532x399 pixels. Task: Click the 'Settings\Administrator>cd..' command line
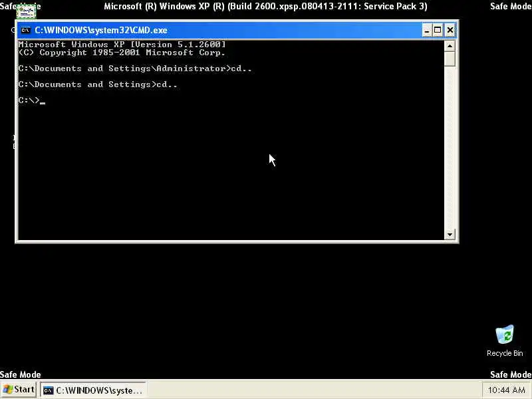click(x=135, y=68)
